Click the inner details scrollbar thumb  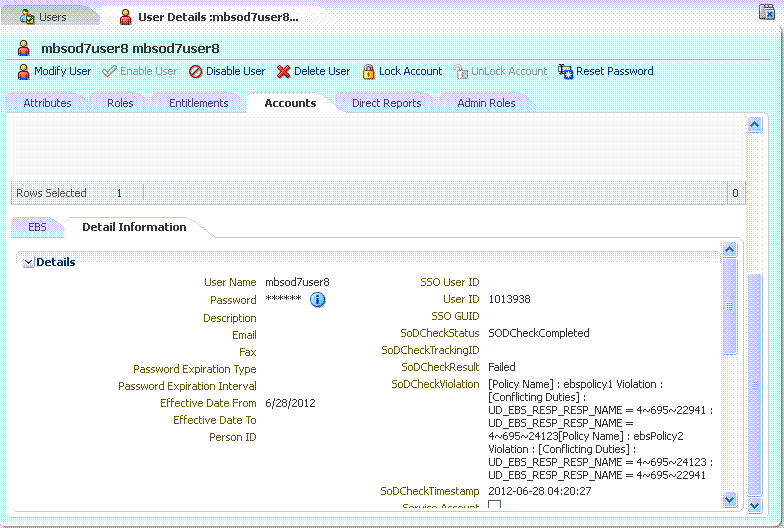pos(730,306)
